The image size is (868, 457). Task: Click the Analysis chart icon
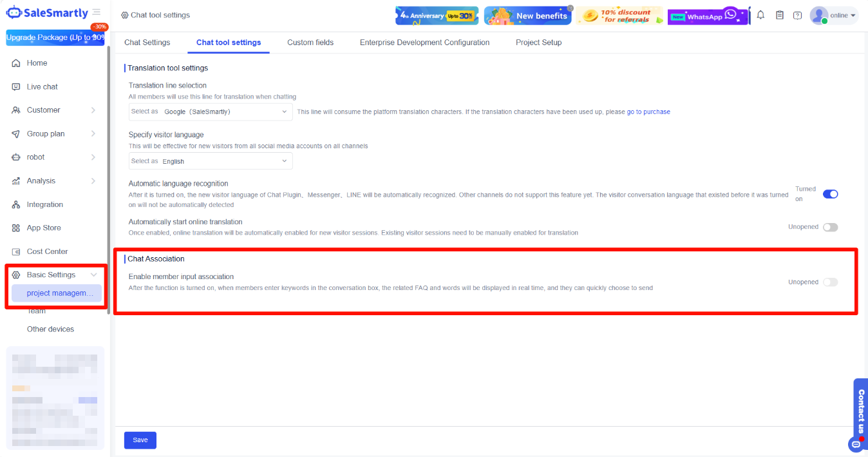[16, 181]
